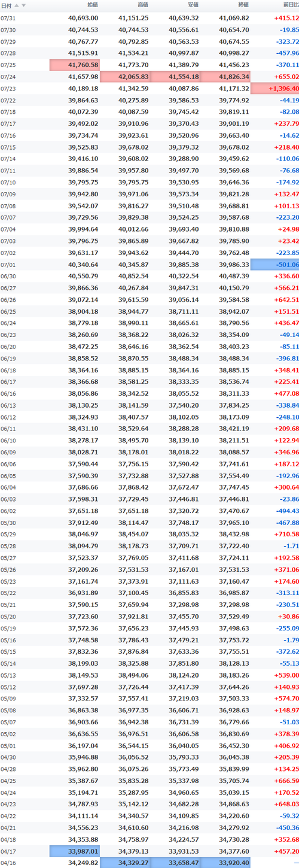Click the 安値 column header
Viewport: 299px width, 868px height.
[193, 5]
